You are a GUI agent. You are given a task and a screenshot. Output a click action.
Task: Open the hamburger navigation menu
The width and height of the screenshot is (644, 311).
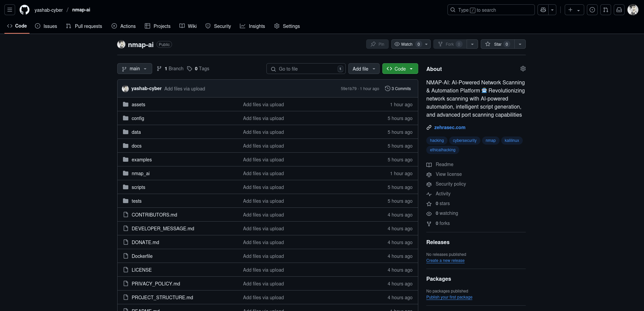click(10, 10)
